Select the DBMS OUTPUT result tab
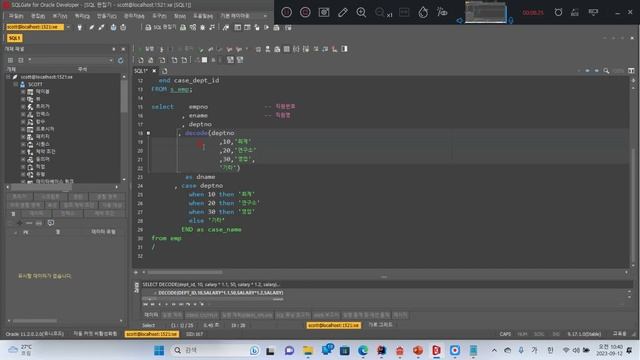This screenshot has height=360, width=640. (x=202, y=316)
